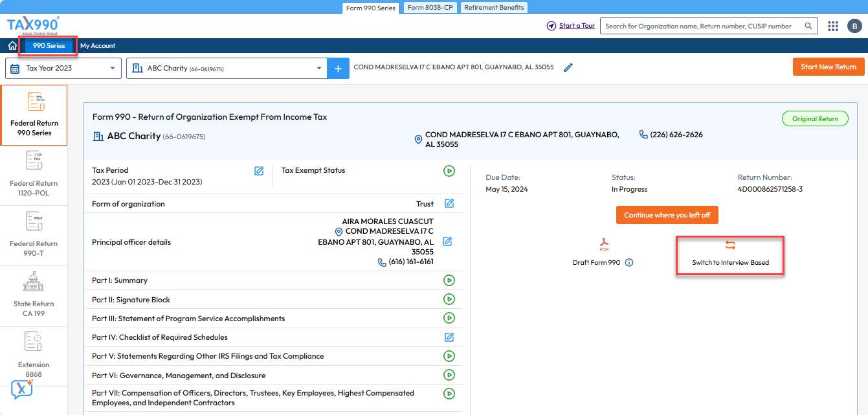This screenshot has height=415, width=868.
Task: Open the user avatar B menu
Action: (854, 26)
